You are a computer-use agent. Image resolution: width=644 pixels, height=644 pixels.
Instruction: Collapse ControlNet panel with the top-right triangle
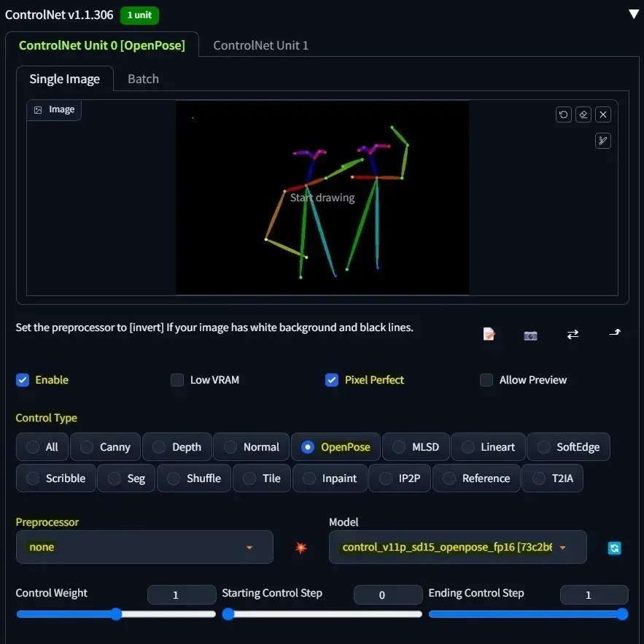[632, 13]
